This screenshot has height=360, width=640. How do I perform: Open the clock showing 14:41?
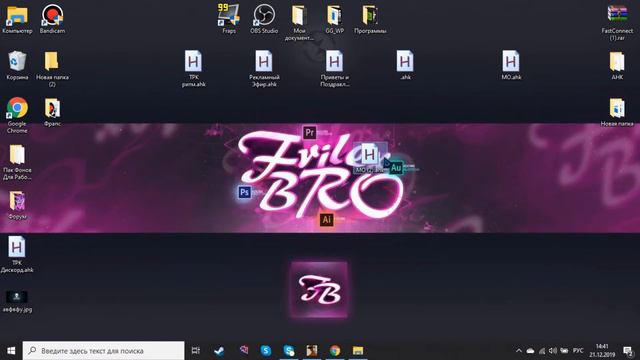pos(602,351)
